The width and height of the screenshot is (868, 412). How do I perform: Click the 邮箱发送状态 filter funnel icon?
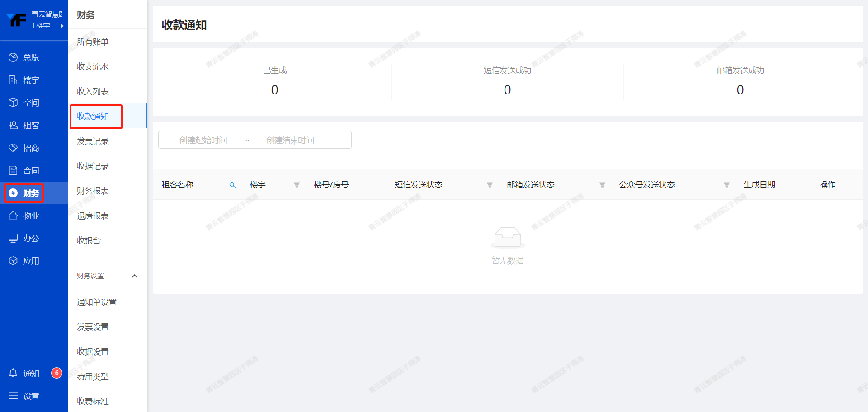pos(602,185)
